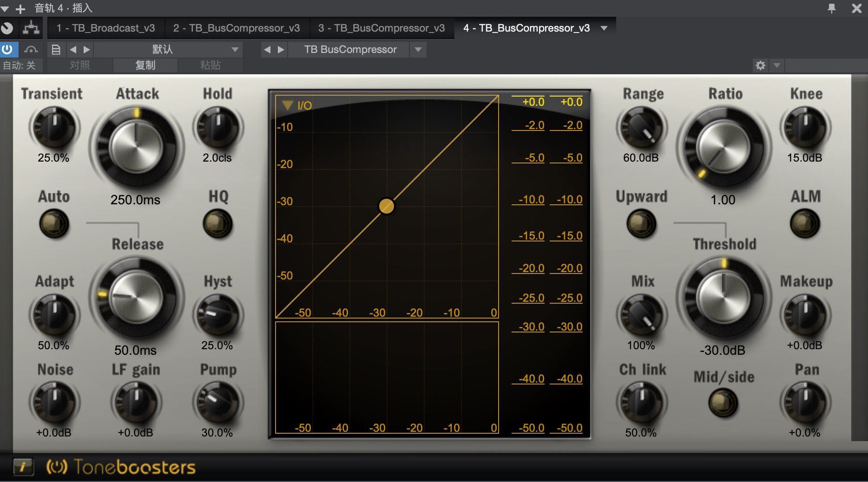Open the 默认 preset dropdown
Image resolution: width=868 pixels, height=482 pixels.
(168, 49)
